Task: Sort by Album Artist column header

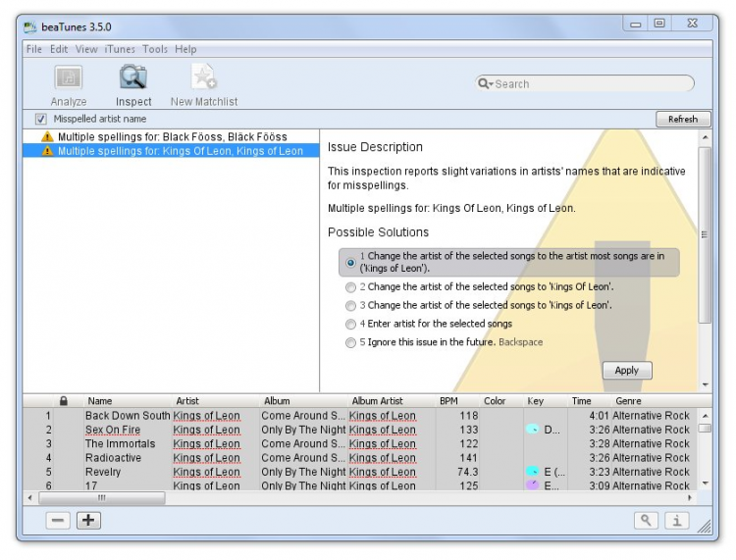Action: pos(392,401)
